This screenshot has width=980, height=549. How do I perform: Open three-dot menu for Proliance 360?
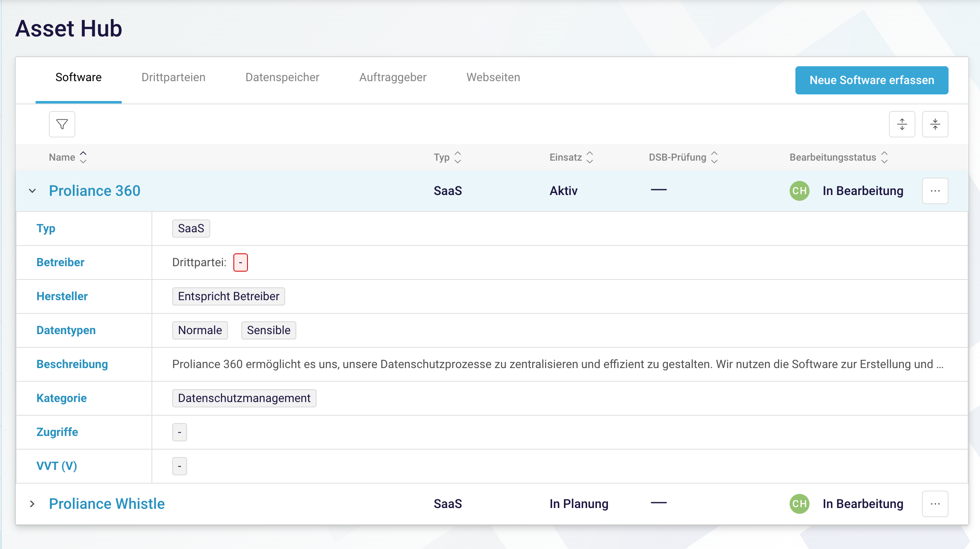935,191
